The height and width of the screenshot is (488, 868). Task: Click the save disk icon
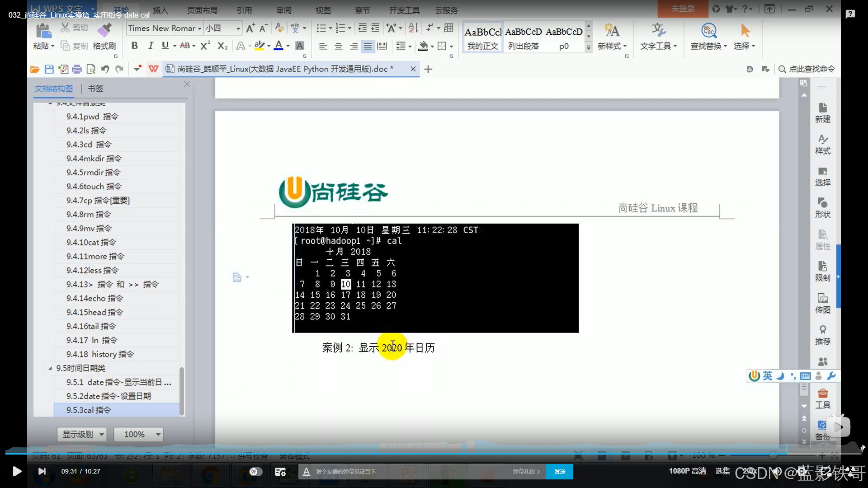point(49,69)
